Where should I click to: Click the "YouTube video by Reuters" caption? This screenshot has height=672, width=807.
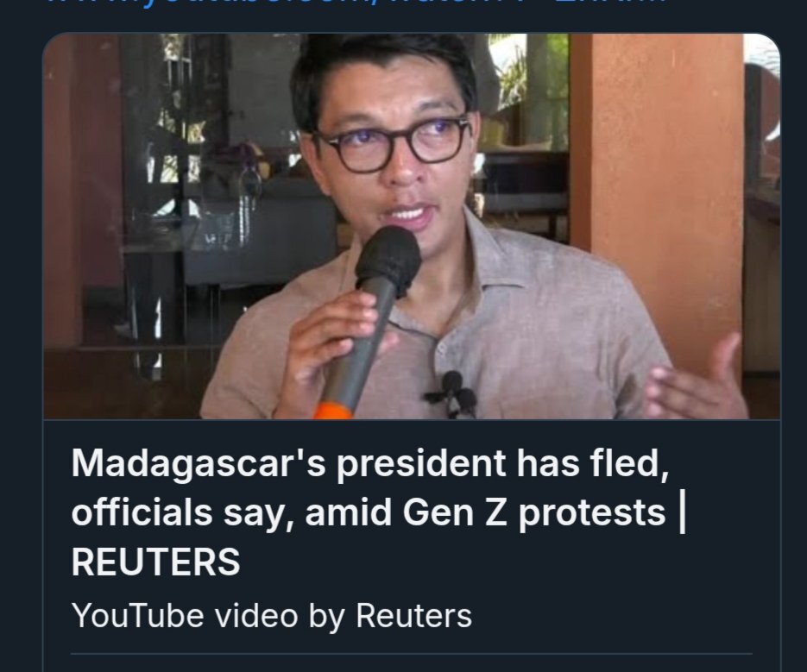pyautogui.click(x=271, y=615)
